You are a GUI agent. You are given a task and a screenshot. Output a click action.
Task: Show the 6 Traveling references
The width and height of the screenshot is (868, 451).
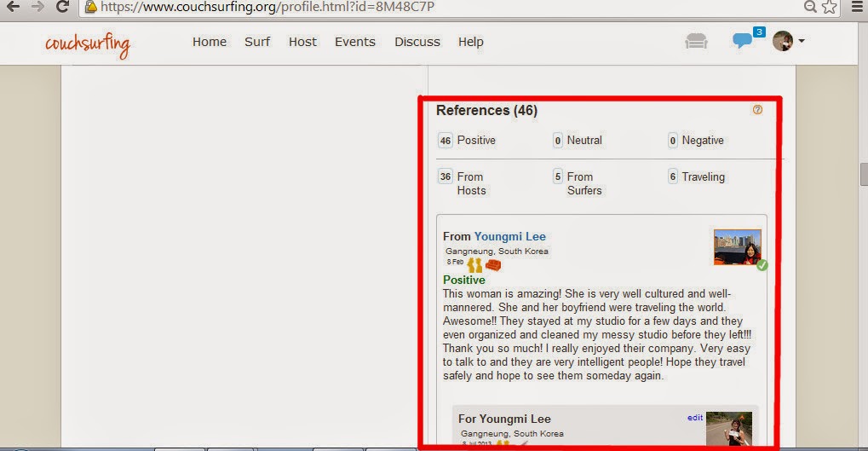[x=697, y=176]
